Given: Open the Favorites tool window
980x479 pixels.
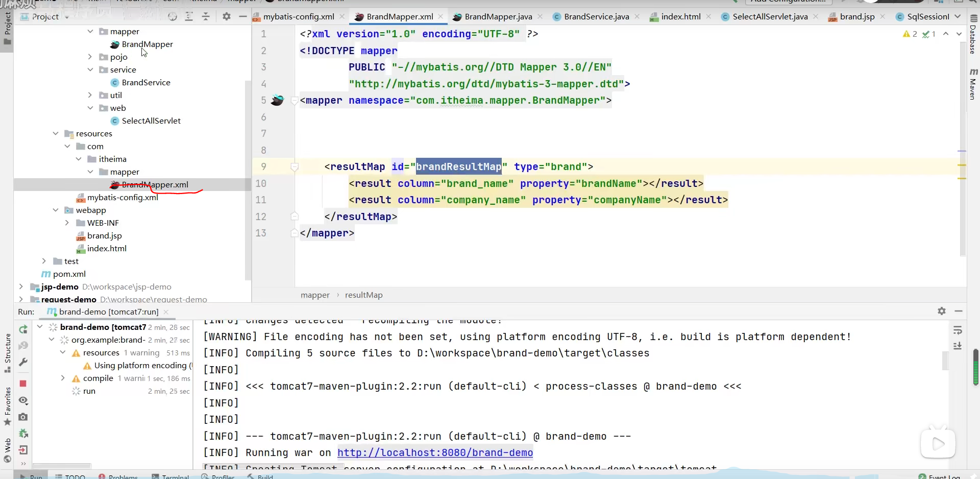Looking at the screenshot, I should pos(8,406).
